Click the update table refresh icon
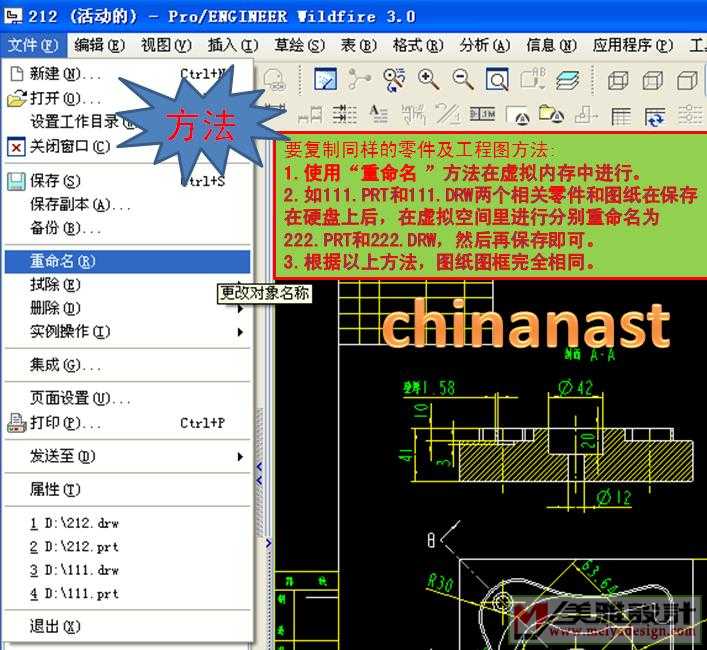Screen dimensions: 707x650 coord(655,116)
